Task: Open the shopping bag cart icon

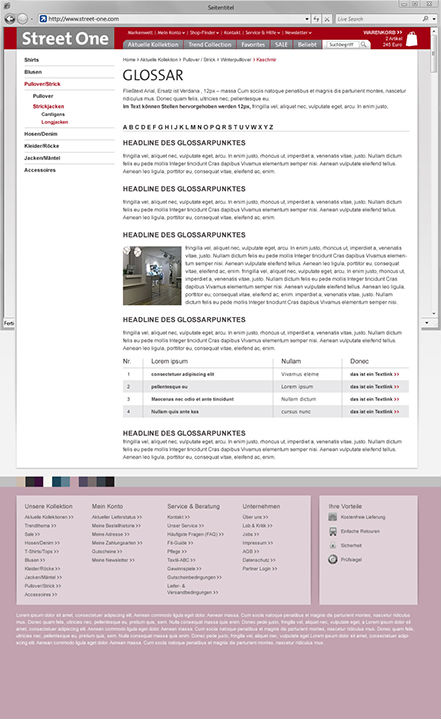Action: tap(412, 39)
